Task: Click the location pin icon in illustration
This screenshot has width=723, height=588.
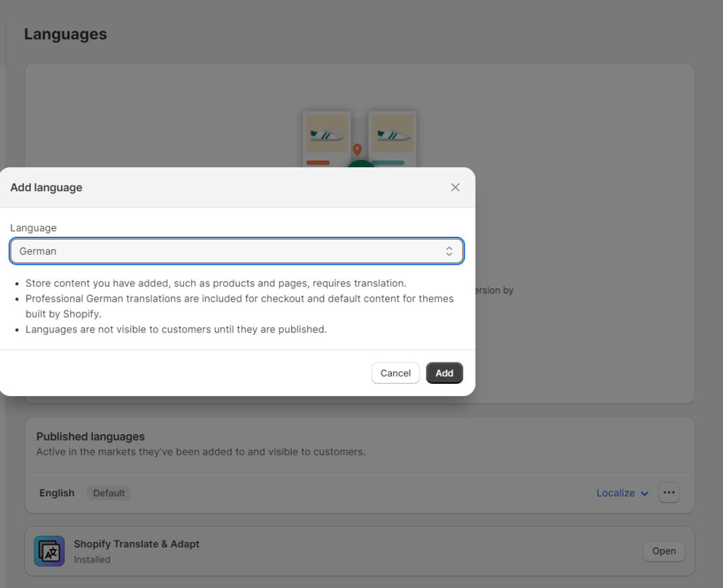Action: coord(357,149)
